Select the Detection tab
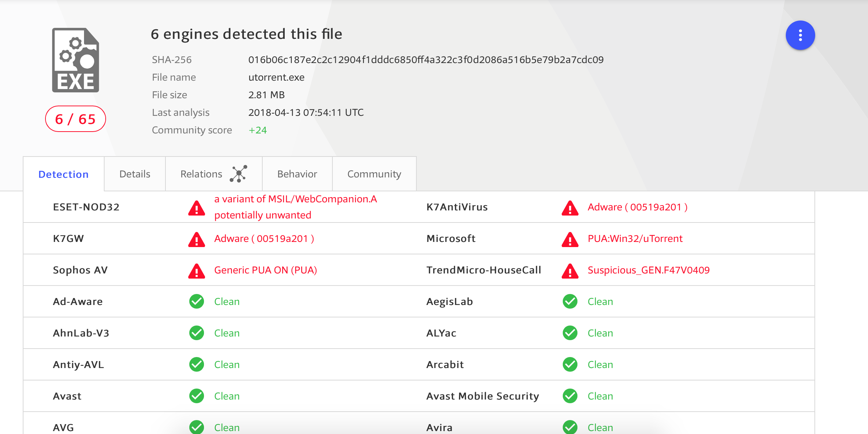868x434 pixels. click(x=63, y=174)
